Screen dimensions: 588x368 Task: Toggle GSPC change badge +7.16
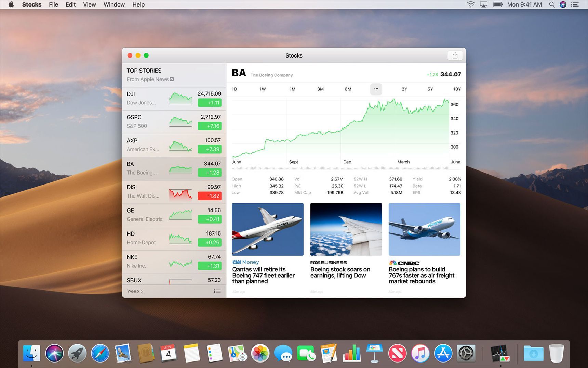pyautogui.click(x=210, y=126)
